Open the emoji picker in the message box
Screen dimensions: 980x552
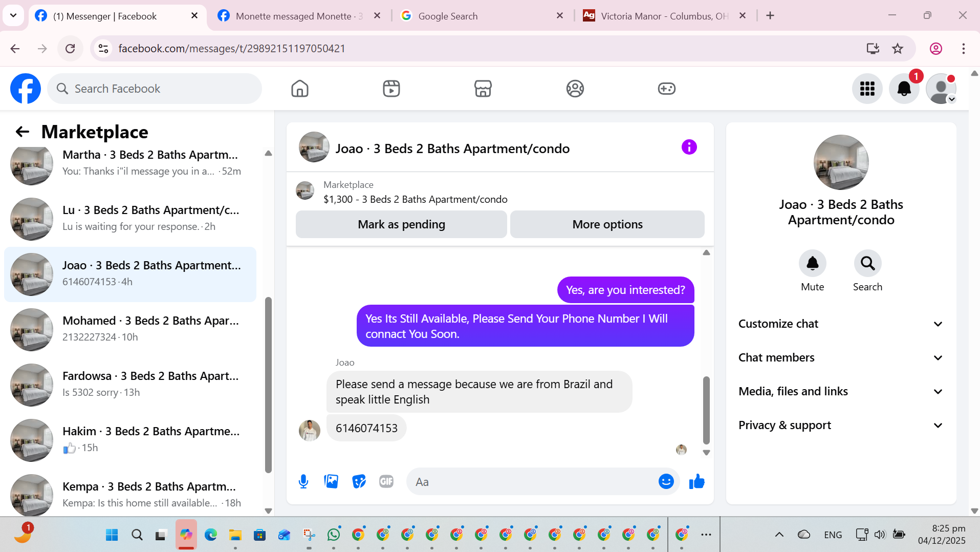pyautogui.click(x=666, y=481)
